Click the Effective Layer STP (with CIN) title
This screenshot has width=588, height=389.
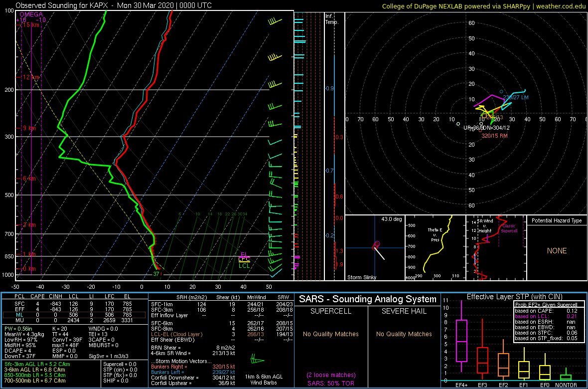514,297
